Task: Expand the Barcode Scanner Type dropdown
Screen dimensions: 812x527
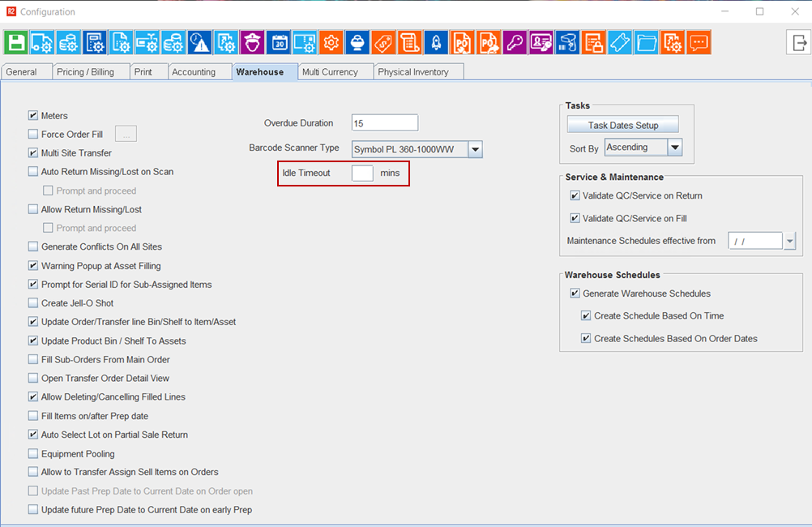Action: (x=476, y=149)
